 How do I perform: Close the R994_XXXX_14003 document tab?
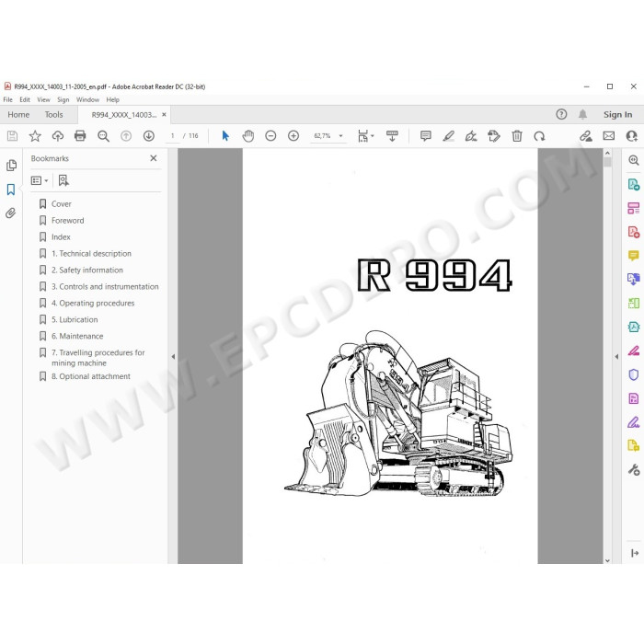tap(165, 115)
